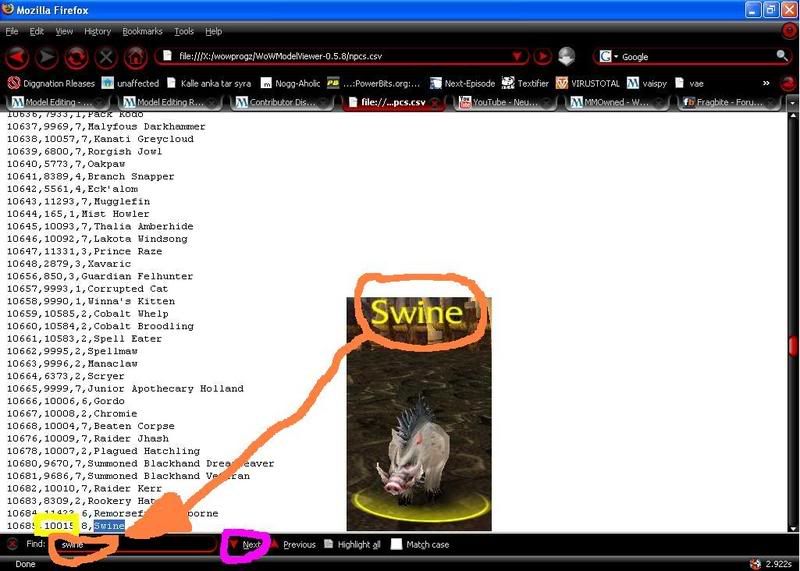Viewport: 800px width, 571px height.
Task: Click the Go arrow beside address bar
Action: click(x=542, y=56)
